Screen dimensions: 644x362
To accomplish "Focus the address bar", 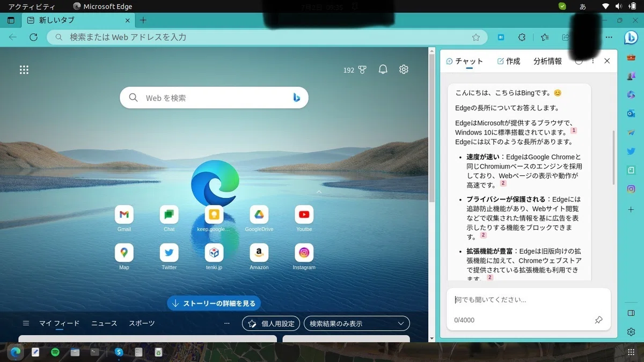I will [x=267, y=38].
